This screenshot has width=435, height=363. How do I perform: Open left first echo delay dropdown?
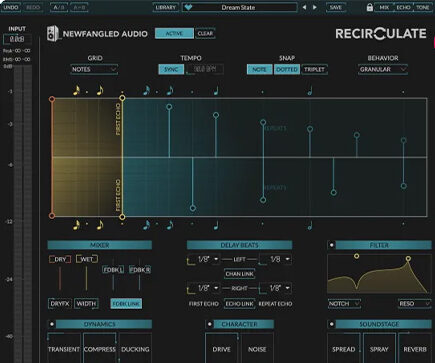coord(203,259)
